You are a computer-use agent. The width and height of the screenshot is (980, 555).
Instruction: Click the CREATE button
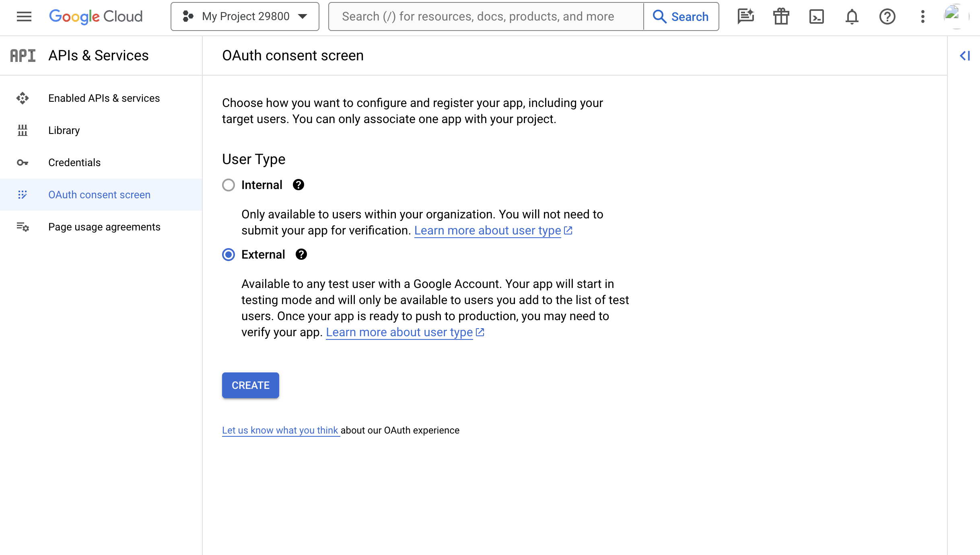coord(250,385)
